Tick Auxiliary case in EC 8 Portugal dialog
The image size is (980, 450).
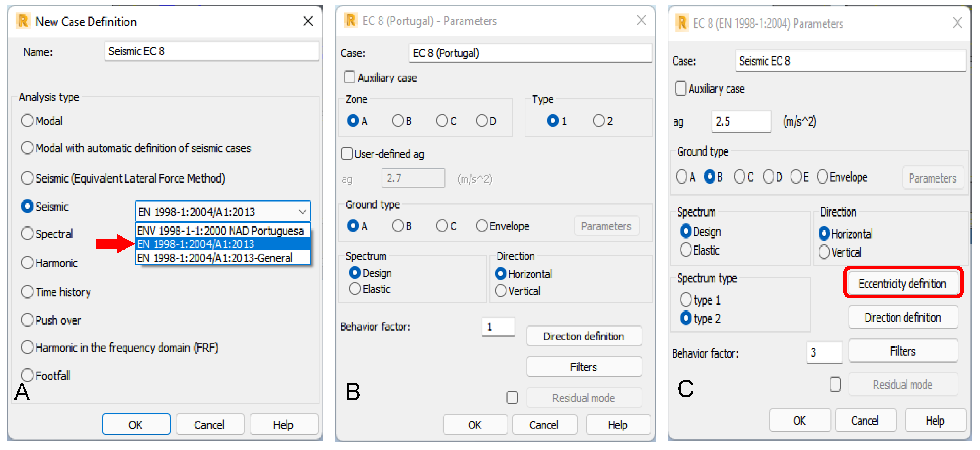pyautogui.click(x=349, y=78)
